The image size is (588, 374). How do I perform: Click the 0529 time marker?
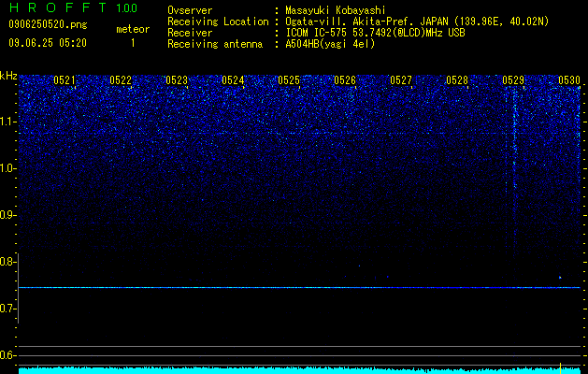pyautogui.click(x=513, y=80)
